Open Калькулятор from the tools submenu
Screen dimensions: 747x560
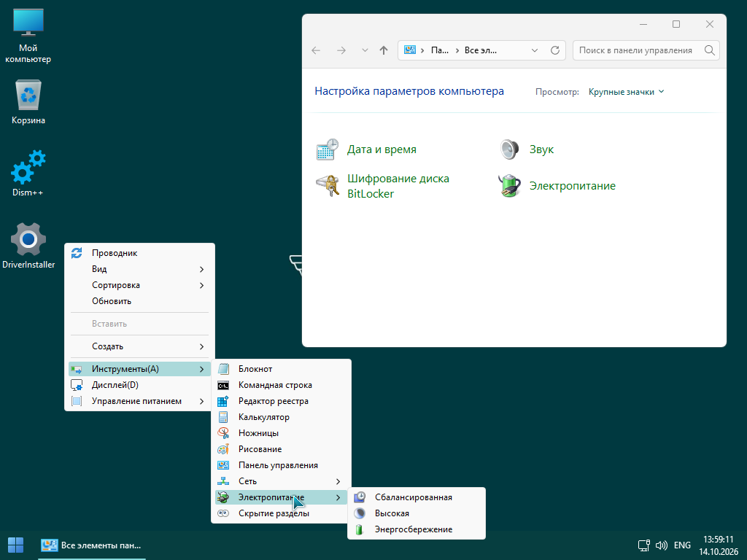click(x=281, y=417)
